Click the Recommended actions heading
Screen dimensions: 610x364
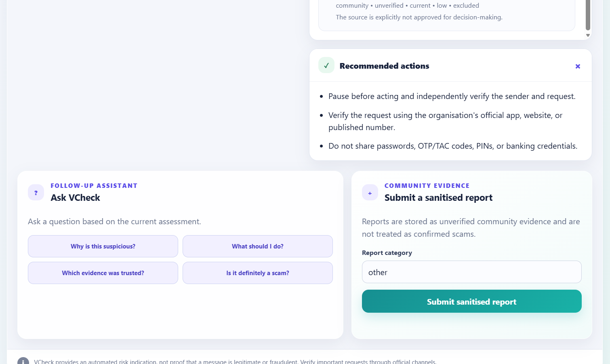384,66
